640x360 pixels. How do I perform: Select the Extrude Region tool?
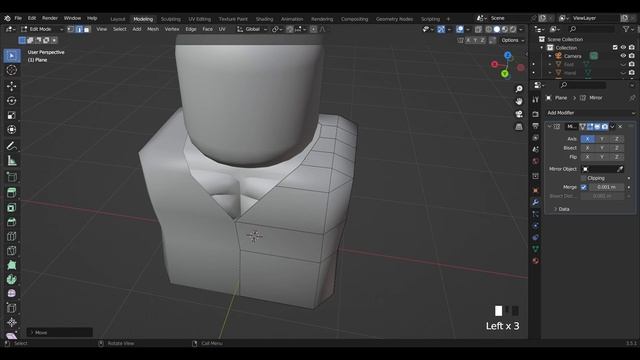pos(12,193)
